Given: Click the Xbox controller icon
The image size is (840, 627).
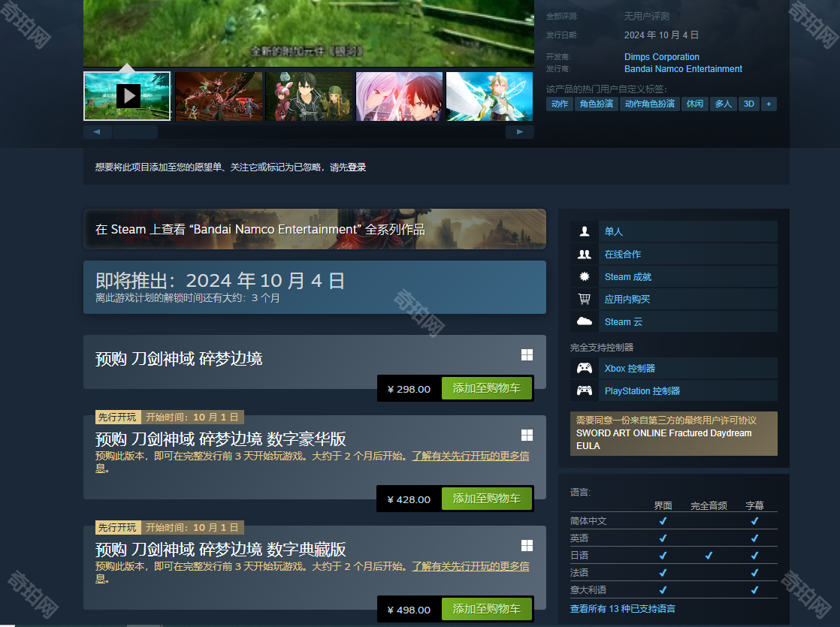Looking at the screenshot, I should (585, 369).
